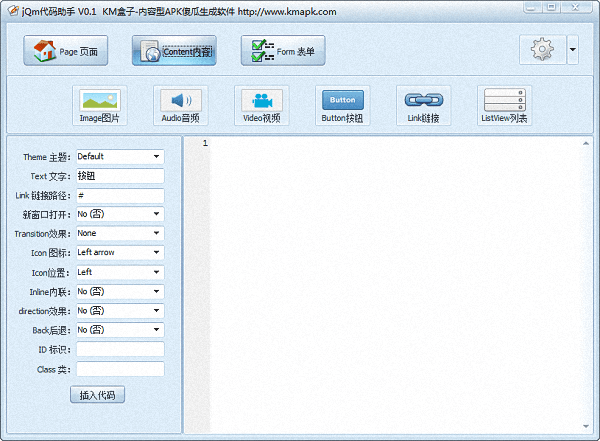600x441 pixels.
Task: Select the ListView列表 icon
Action: (x=504, y=101)
